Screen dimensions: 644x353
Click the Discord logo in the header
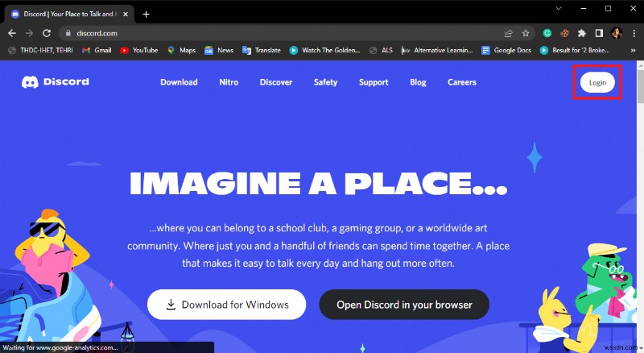tap(55, 82)
